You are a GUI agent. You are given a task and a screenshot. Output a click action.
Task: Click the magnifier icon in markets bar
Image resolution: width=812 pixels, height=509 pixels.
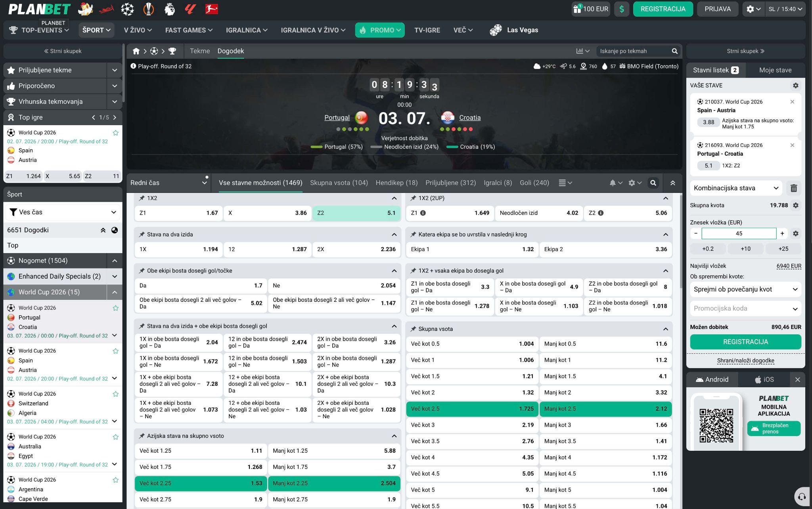(653, 183)
